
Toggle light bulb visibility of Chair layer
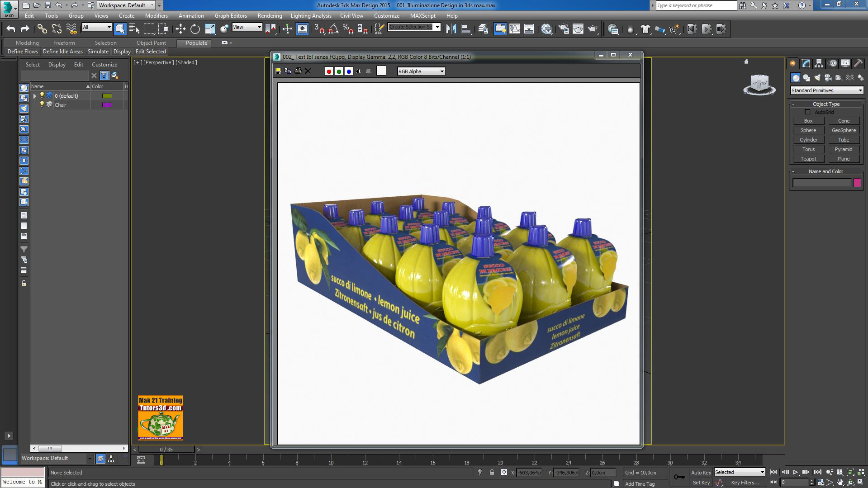(x=42, y=104)
